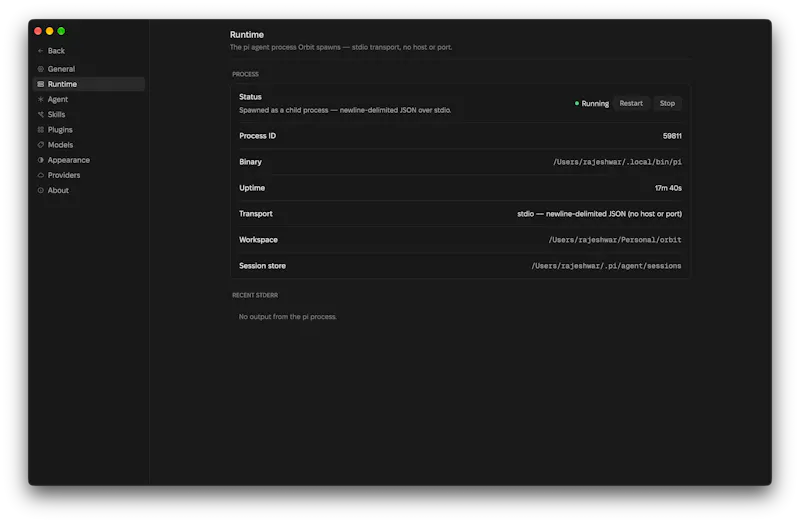Viewport: 800px width, 523px height.
Task: Maximize the window with green button
Action: [61, 31]
